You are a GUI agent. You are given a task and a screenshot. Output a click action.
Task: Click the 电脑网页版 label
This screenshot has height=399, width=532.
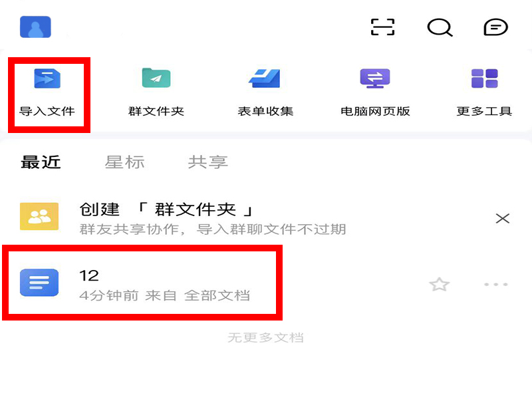pos(375,111)
